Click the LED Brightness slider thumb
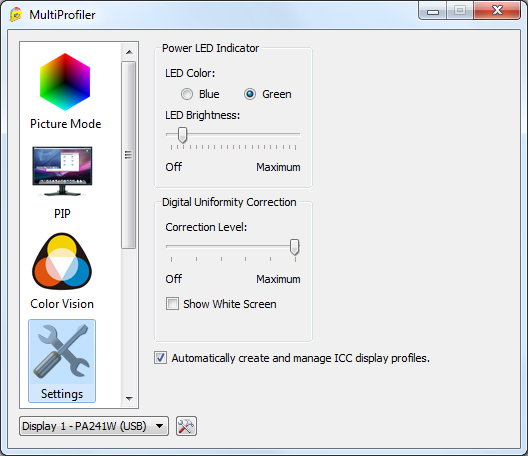The image size is (528, 456). (x=182, y=135)
